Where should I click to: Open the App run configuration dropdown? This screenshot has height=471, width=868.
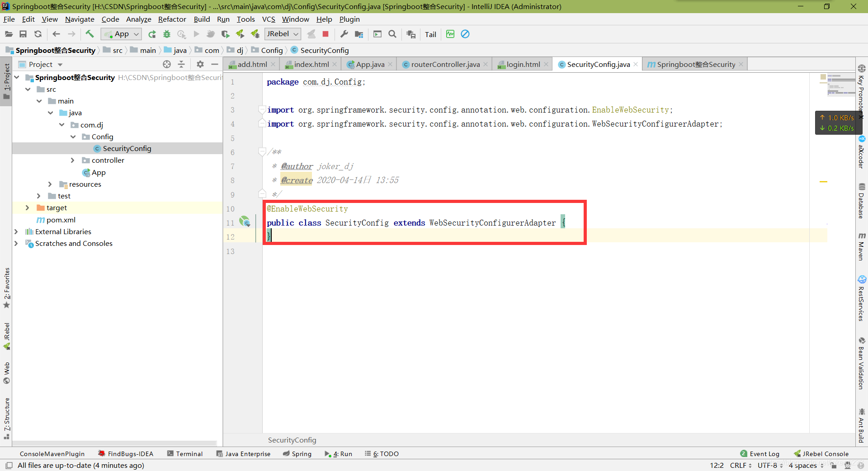(x=122, y=34)
